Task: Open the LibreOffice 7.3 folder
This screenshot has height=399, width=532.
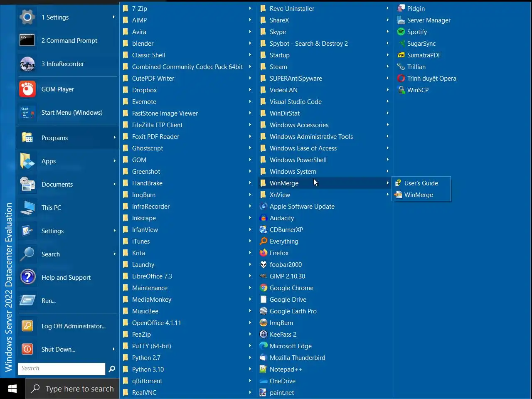Action: point(187,276)
